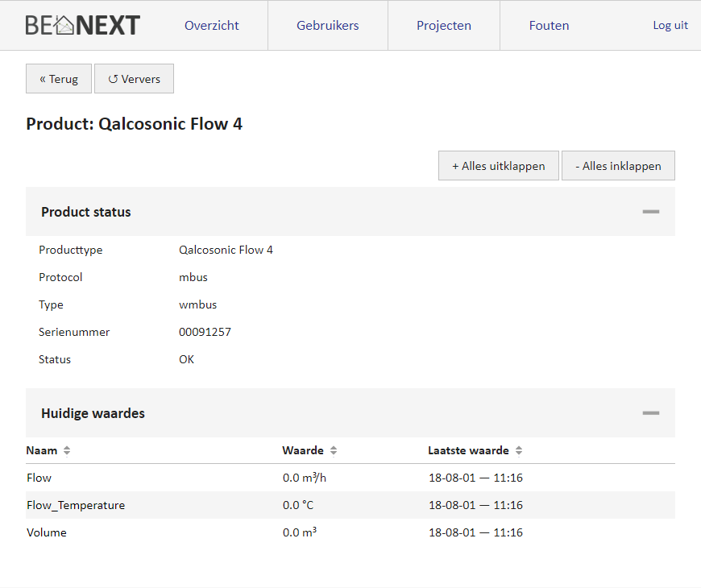Image resolution: width=701 pixels, height=588 pixels.
Task: Go back with the Terug button
Action: [x=59, y=79]
